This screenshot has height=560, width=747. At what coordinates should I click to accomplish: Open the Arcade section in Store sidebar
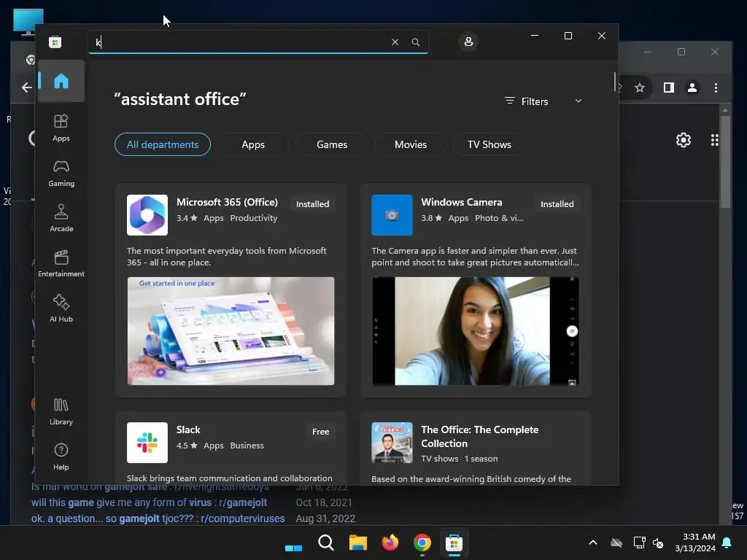(x=61, y=218)
